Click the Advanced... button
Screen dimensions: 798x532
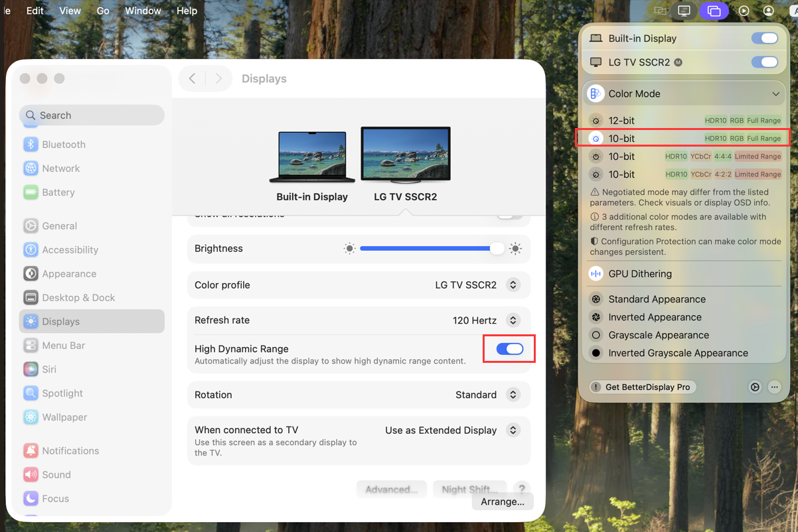[x=392, y=490]
